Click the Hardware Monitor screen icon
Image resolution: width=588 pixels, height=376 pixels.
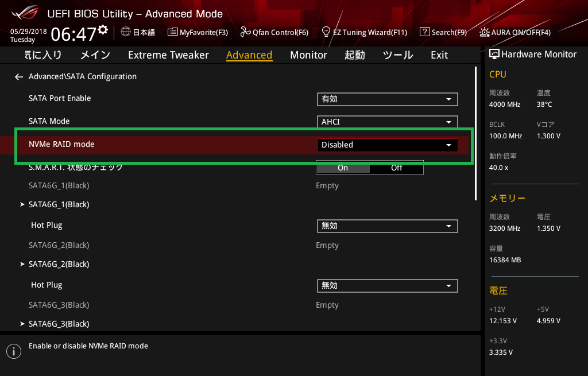(494, 55)
